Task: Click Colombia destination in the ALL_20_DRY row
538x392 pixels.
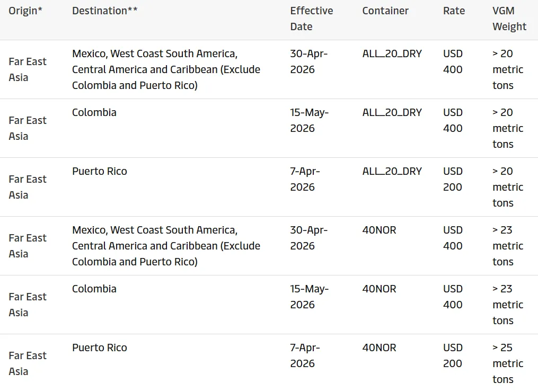Action: (x=94, y=112)
